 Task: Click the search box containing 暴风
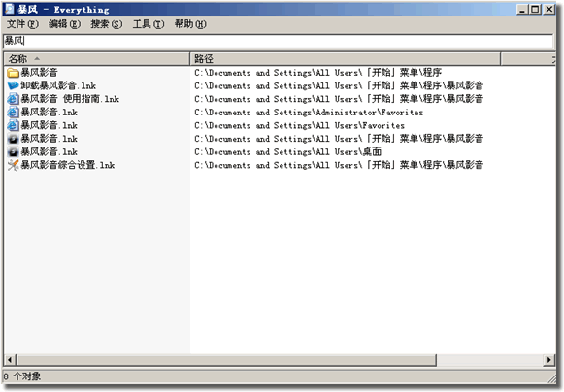[278, 41]
